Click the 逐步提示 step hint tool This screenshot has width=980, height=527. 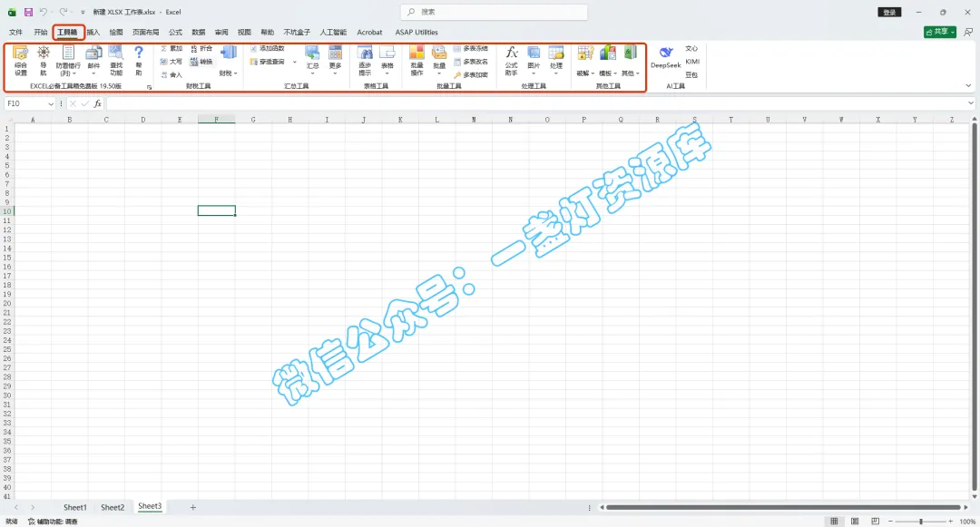point(365,61)
